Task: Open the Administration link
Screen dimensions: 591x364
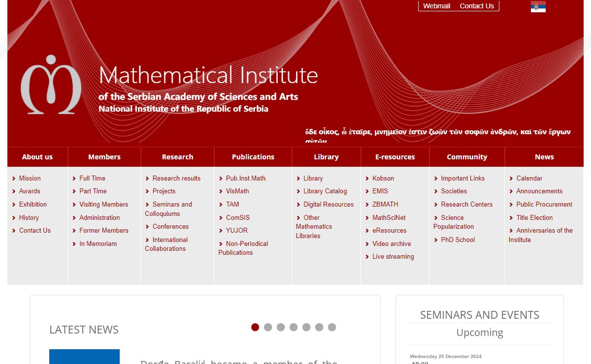Action: [x=99, y=217]
